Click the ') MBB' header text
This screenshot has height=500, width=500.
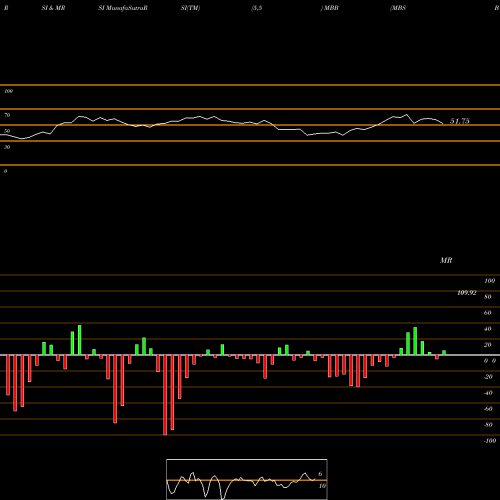tap(330, 8)
